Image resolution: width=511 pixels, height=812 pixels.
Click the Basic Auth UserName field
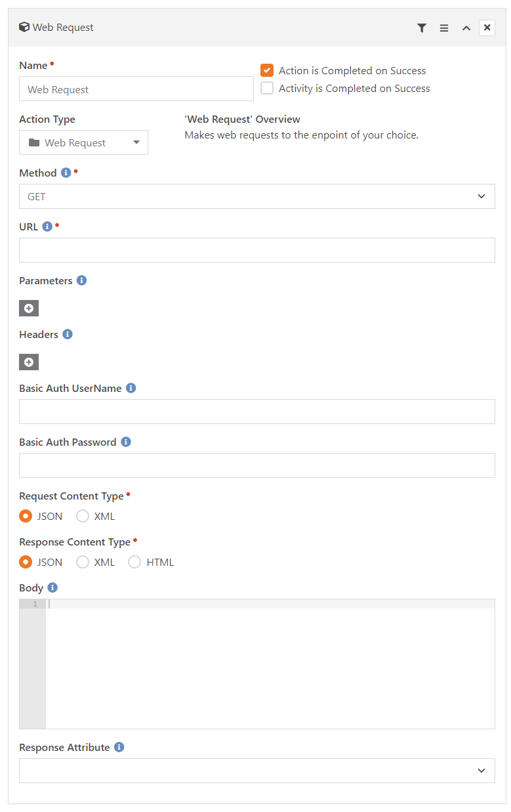pos(257,412)
